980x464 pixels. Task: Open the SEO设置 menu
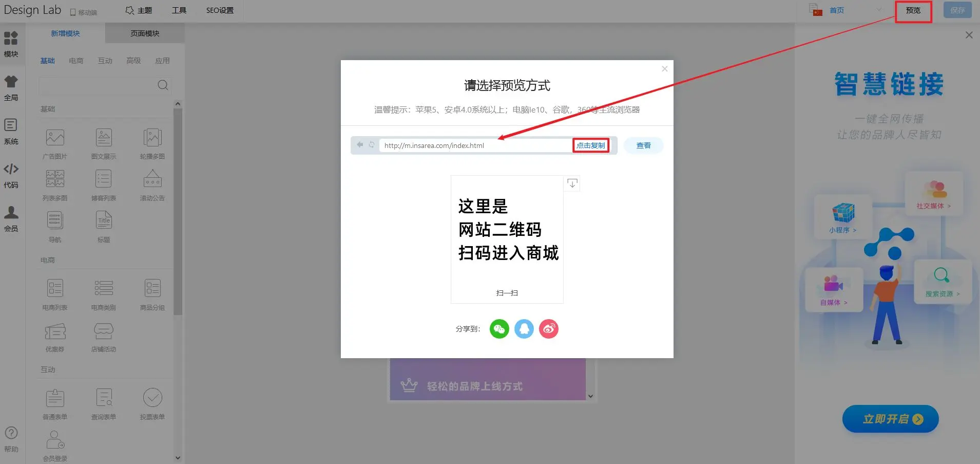click(220, 10)
